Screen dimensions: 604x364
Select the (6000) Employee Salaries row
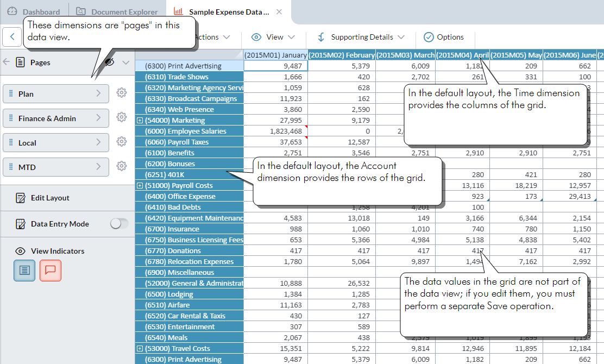pos(190,131)
